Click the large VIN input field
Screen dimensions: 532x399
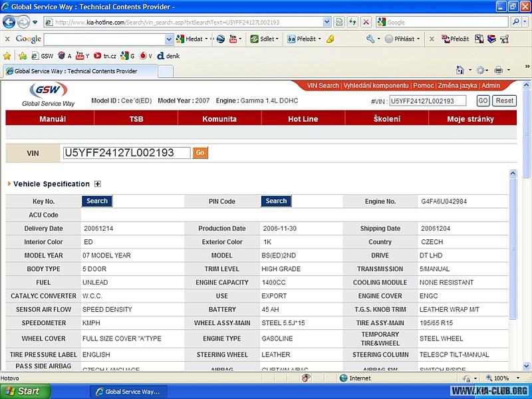pyautogui.click(x=126, y=153)
